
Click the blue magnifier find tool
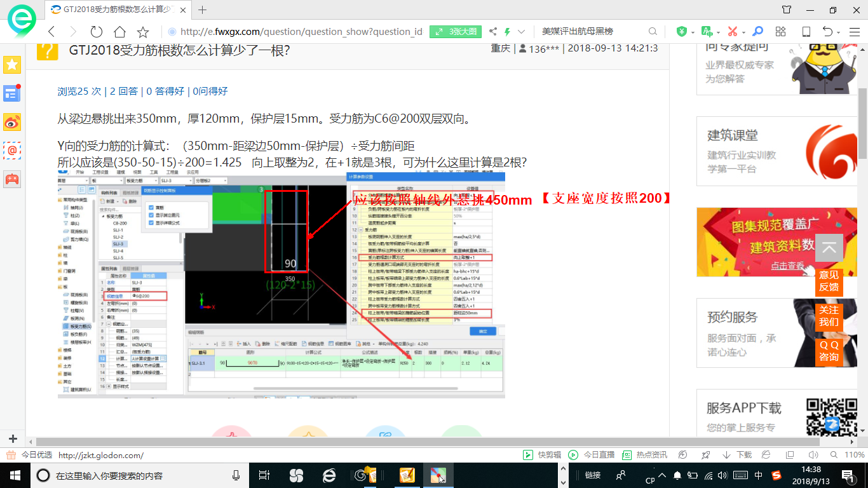pyautogui.click(x=757, y=32)
